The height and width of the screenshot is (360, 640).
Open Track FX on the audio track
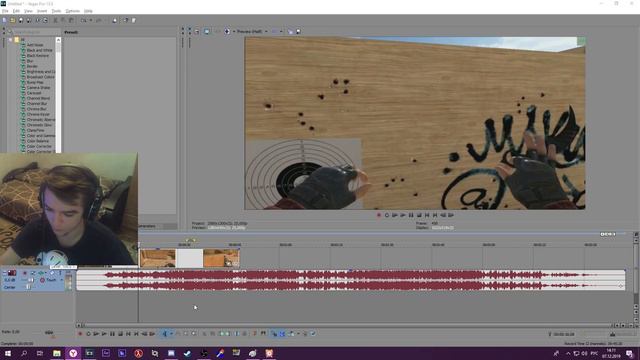pyautogui.click(x=41, y=273)
